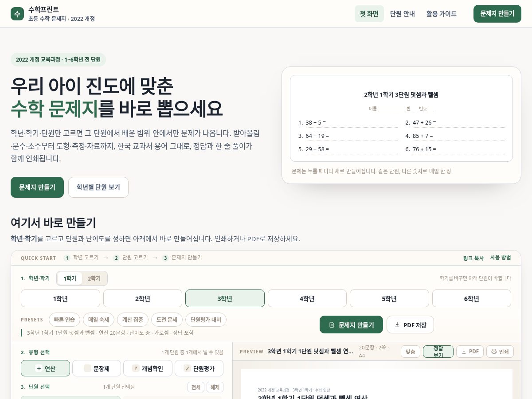Viewport: 532px width, 399px height.
Task: Select the 2학기 semester toggle
Action: point(94,278)
